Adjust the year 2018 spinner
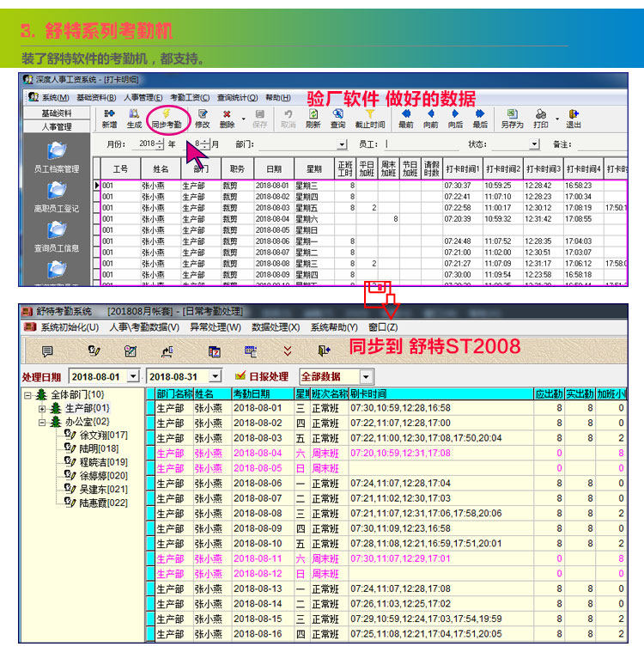644x659 pixels. [x=160, y=144]
